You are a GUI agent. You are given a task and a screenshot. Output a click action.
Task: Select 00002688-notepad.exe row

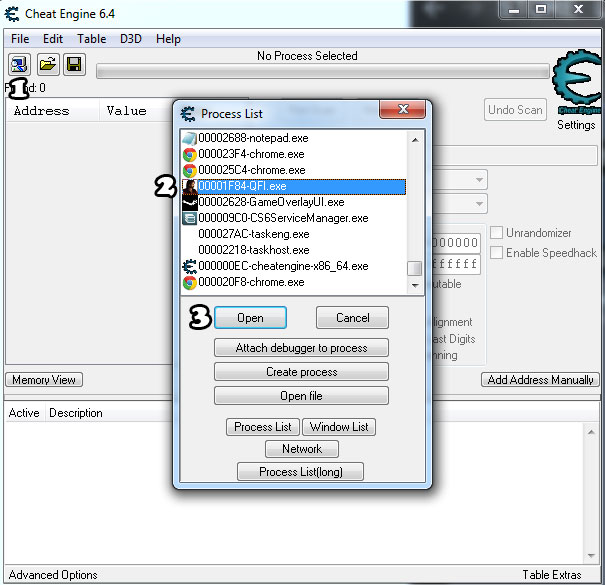(x=294, y=138)
